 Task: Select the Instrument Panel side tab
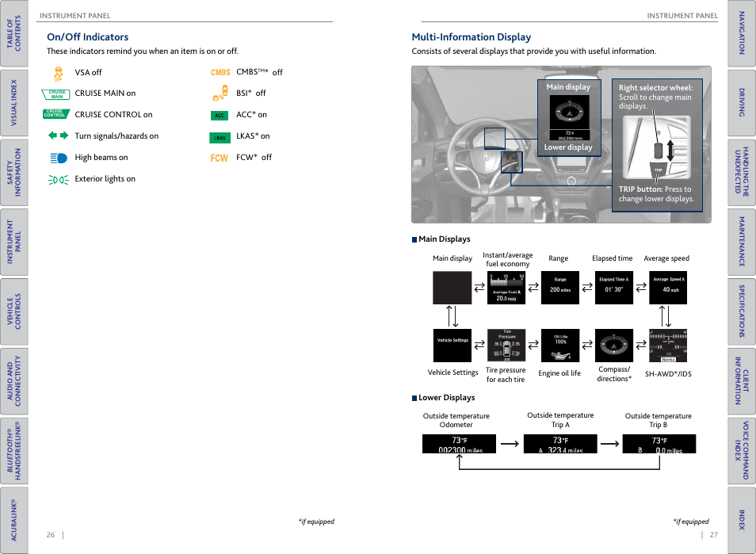tap(13, 242)
